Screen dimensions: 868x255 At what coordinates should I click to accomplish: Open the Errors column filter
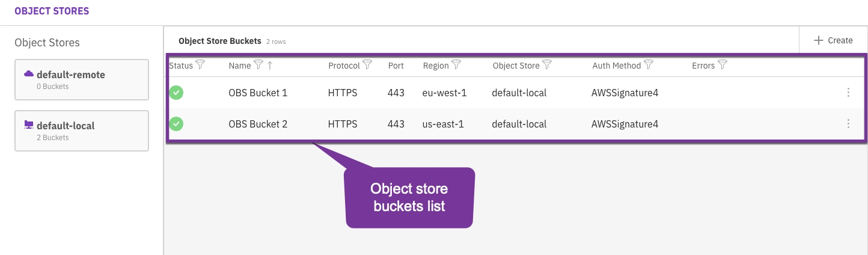pos(723,65)
